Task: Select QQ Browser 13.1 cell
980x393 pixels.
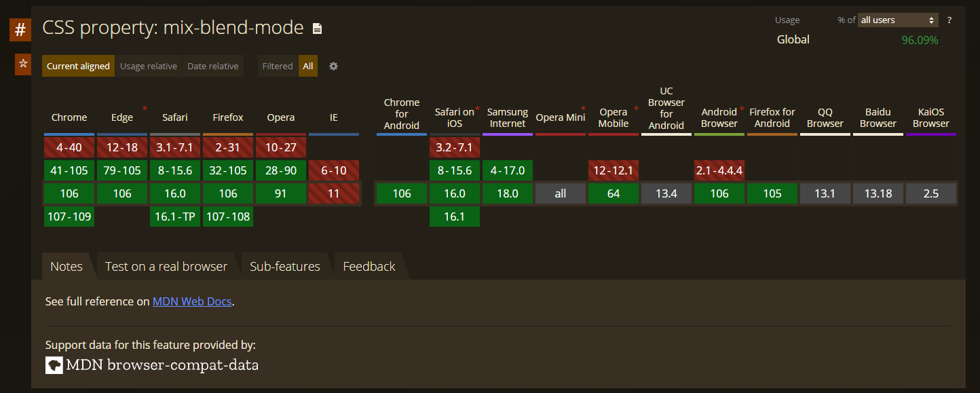Action: pos(825,193)
